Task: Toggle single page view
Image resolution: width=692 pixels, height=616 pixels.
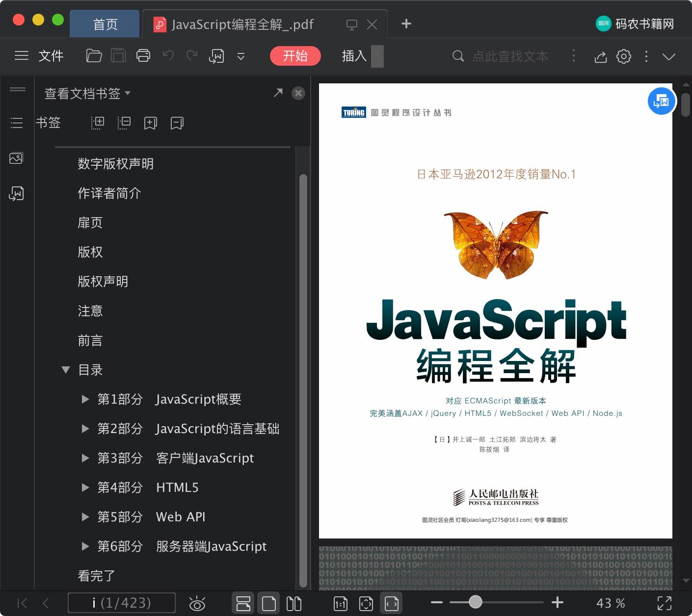Action: (268, 603)
